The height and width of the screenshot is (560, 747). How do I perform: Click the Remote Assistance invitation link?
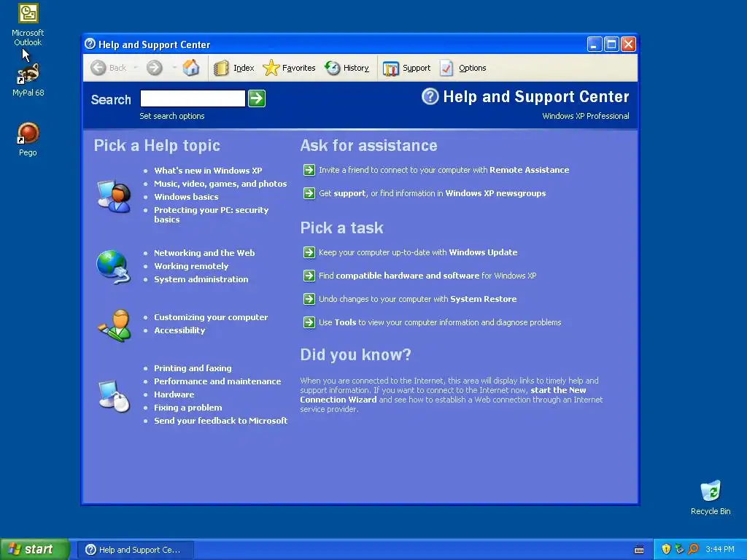[x=444, y=170]
